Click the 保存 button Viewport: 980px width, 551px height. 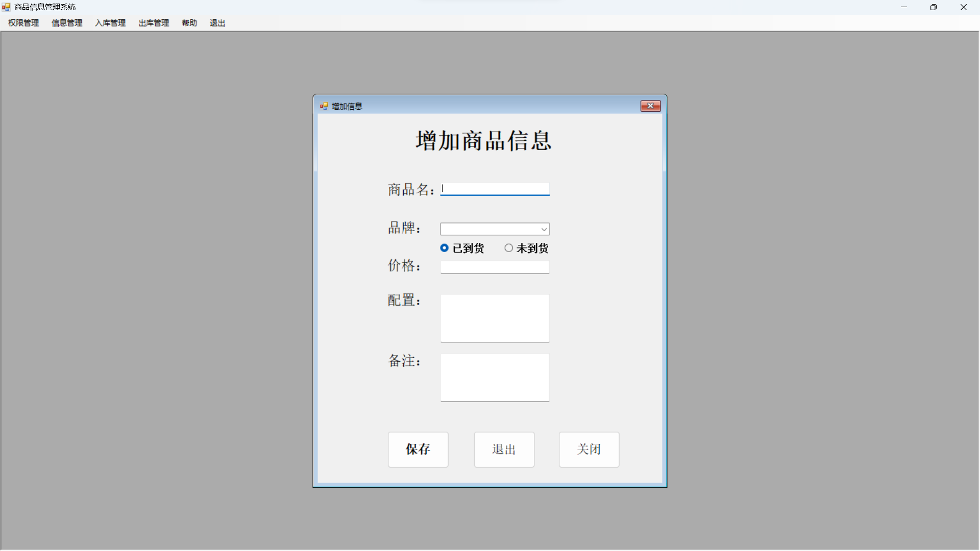pos(418,449)
